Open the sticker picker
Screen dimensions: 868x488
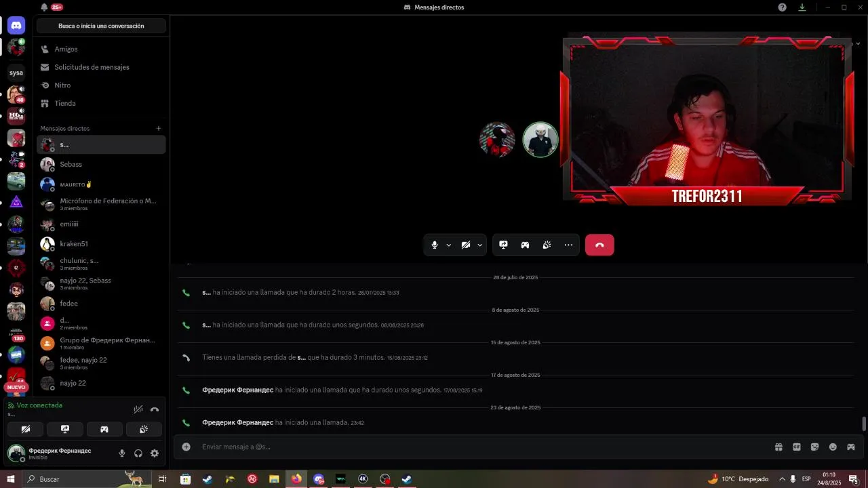pos(814,447)
